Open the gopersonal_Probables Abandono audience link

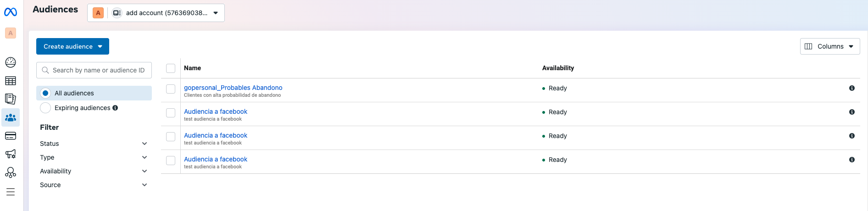[233, 88]
